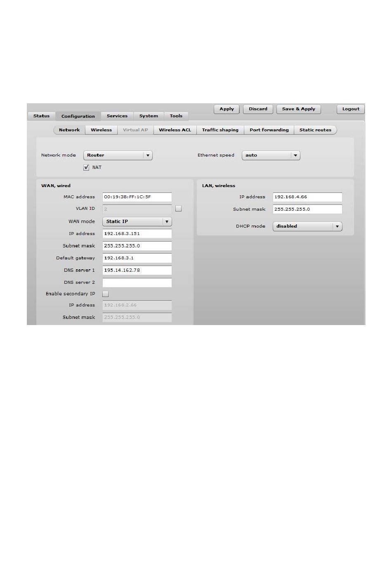Click Save & Apply button
This screenshot has width=392, height=577.
tap(298, 109)
